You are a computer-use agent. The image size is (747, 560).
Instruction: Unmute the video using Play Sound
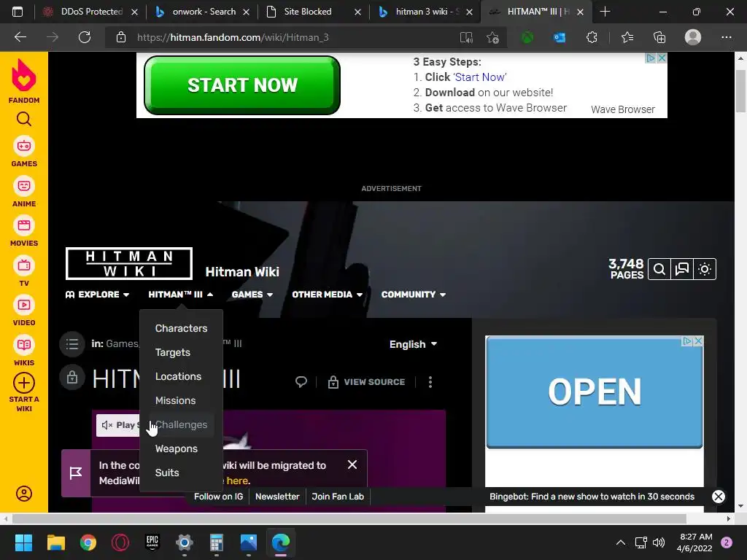coord(119,425)
